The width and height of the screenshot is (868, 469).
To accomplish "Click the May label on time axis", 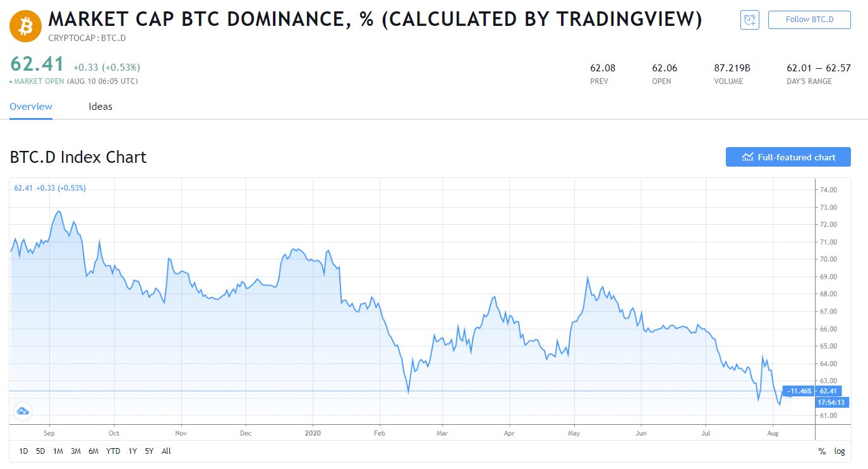I will [574, 434].
